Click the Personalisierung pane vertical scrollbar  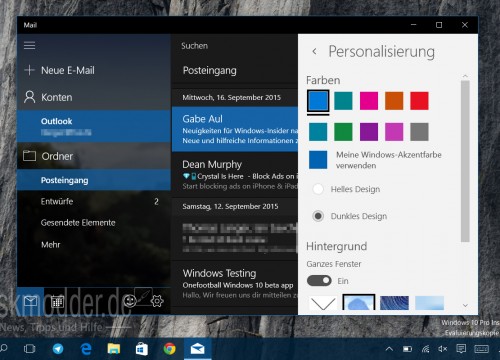click(x=465, y=161)
